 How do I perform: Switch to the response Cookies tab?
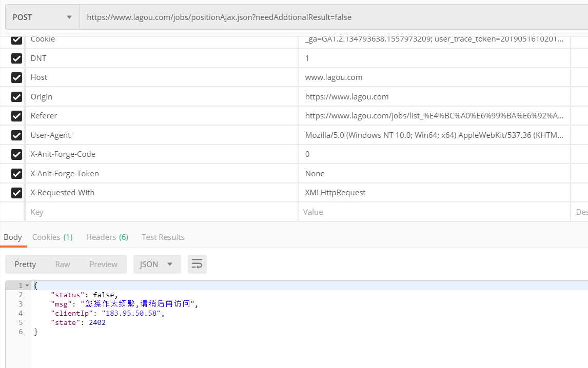click(x=52, y=237)
